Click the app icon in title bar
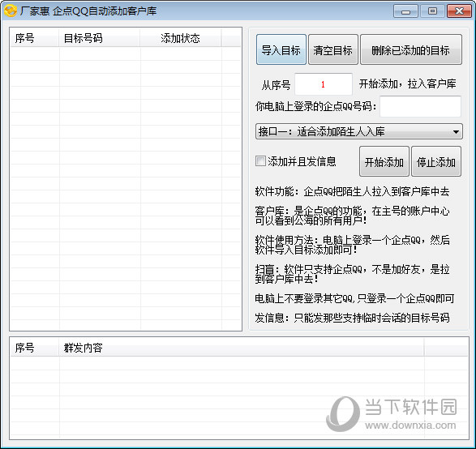The image size is (476, 449). coord(11,11)
